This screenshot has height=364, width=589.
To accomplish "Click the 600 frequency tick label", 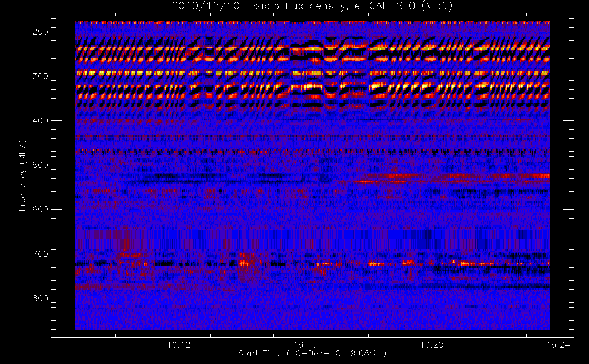I will [40, 209].
